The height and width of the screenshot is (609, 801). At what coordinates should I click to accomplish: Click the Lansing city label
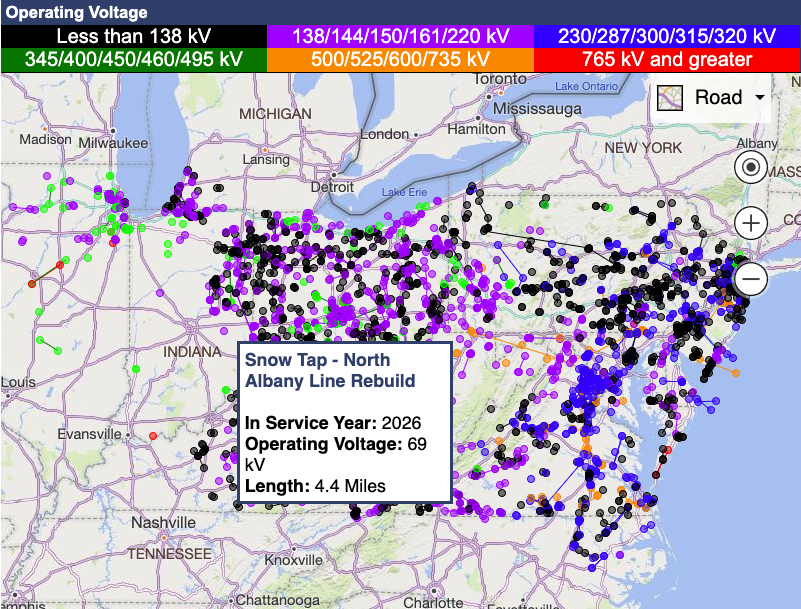tap(266, 159)
